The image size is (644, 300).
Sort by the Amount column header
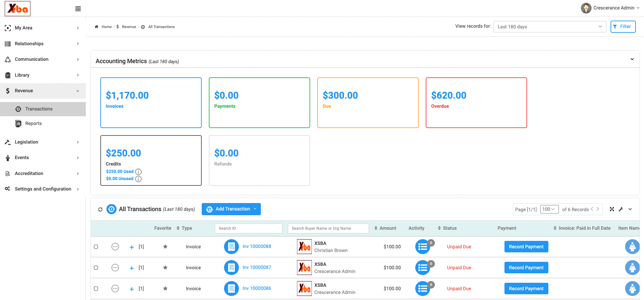[385, 228]
